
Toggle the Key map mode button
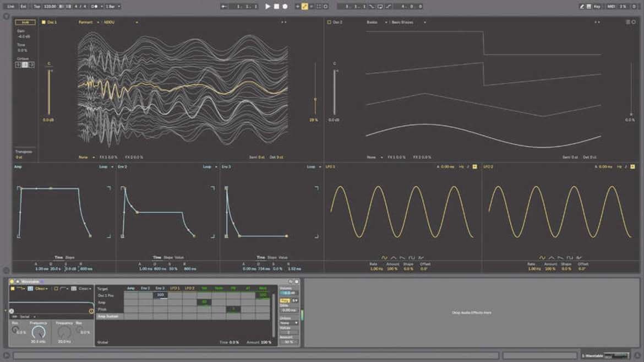(x=597, y=6)
